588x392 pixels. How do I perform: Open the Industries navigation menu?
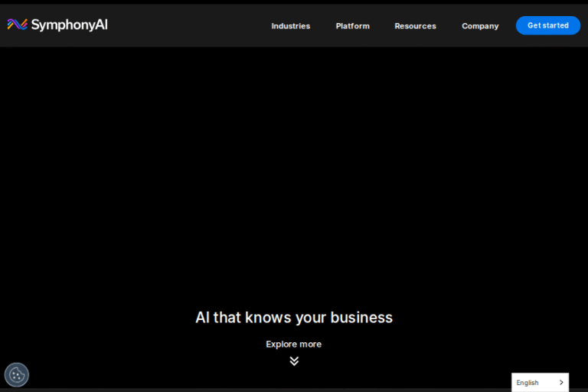290,26
